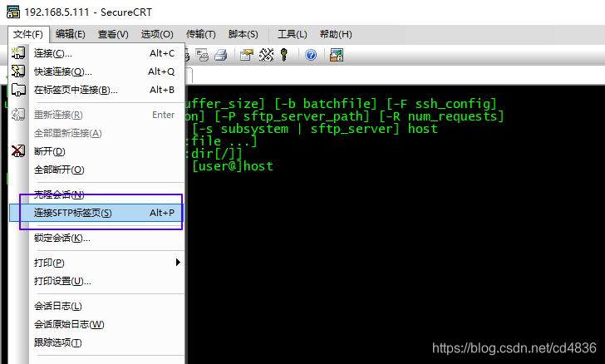The image size is (605, 364).
Task: Select the 重新连接(R) menu entry
Action: (x=96, y=115)
